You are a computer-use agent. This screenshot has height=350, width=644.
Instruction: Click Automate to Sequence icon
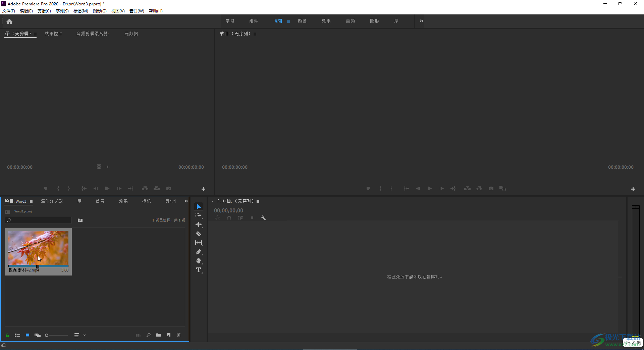pyautogui.click(x=138, y=335)
